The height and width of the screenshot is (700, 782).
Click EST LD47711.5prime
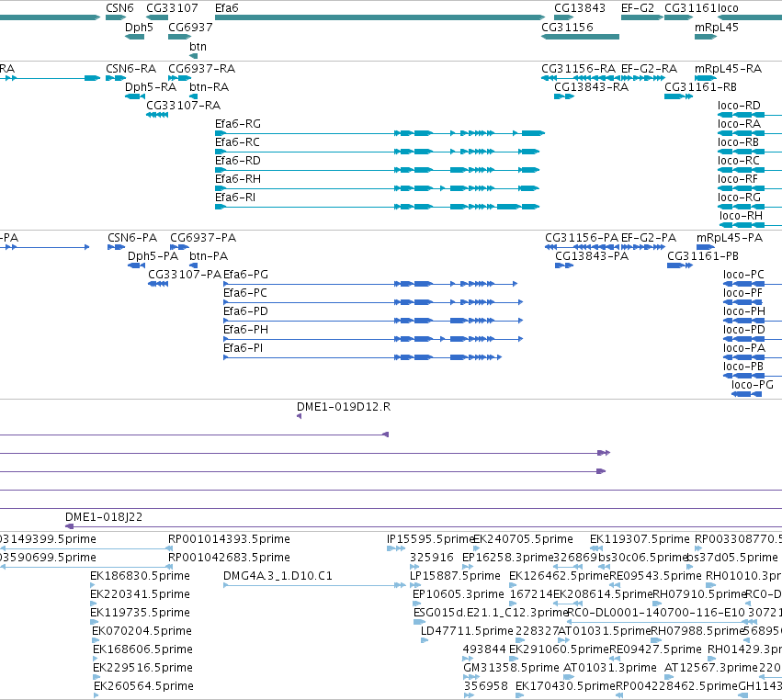click(x=467, y=631)
